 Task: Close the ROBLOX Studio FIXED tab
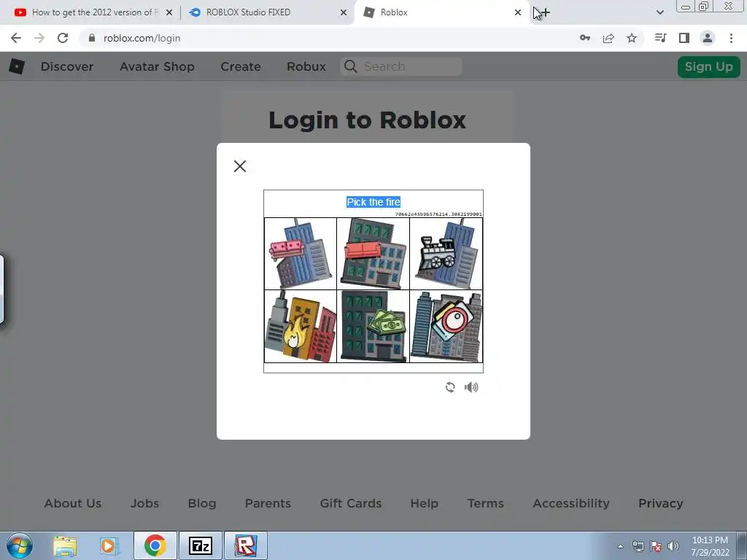[344, 12]
